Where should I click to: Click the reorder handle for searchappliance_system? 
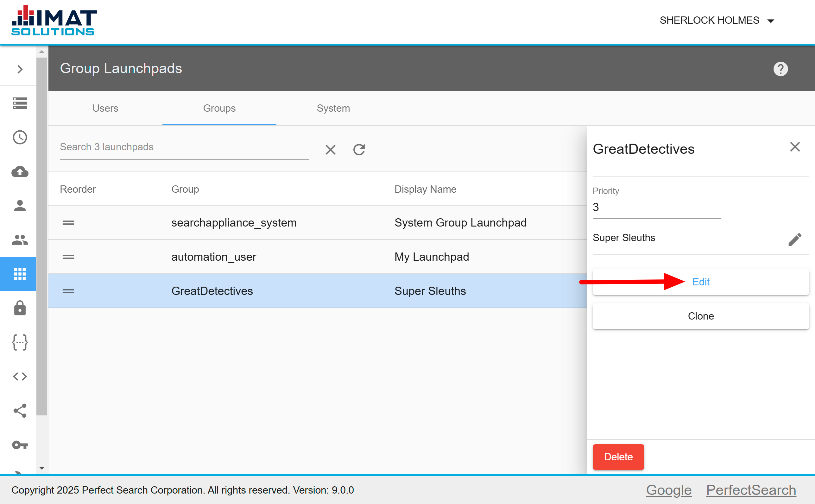(x=68, y=223)
